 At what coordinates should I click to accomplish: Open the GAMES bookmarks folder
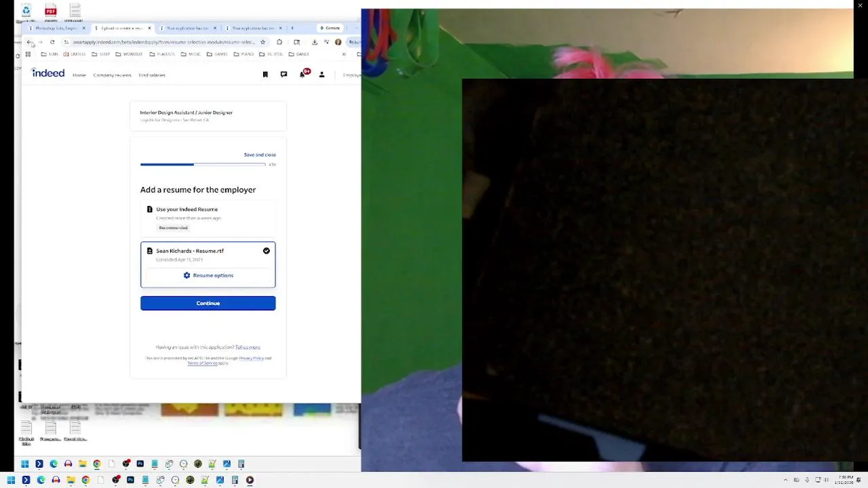[218, 54]
